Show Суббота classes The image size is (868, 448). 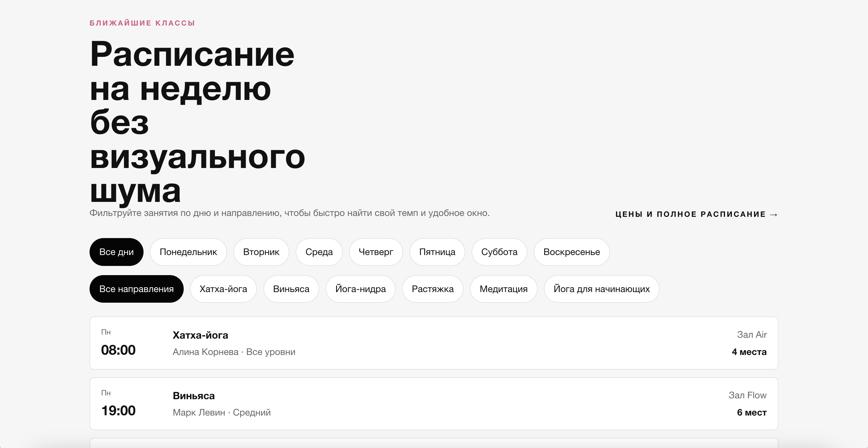[499, 252]
